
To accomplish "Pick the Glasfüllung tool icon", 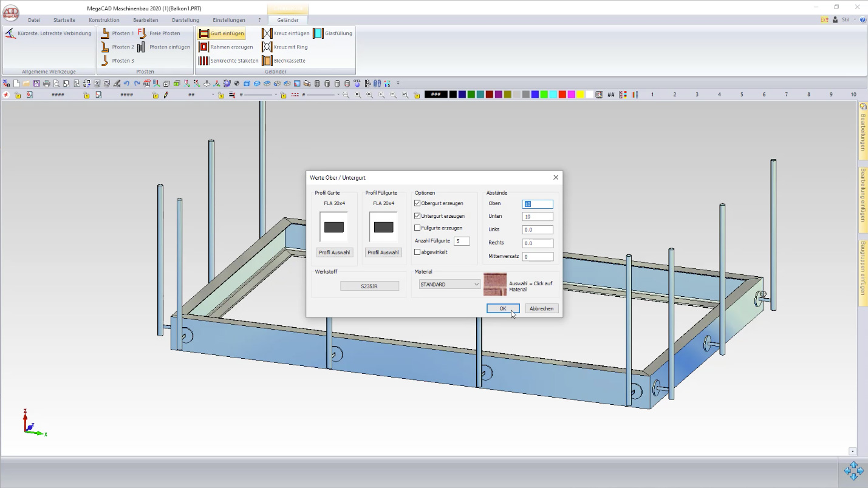I will coord(318,33).
